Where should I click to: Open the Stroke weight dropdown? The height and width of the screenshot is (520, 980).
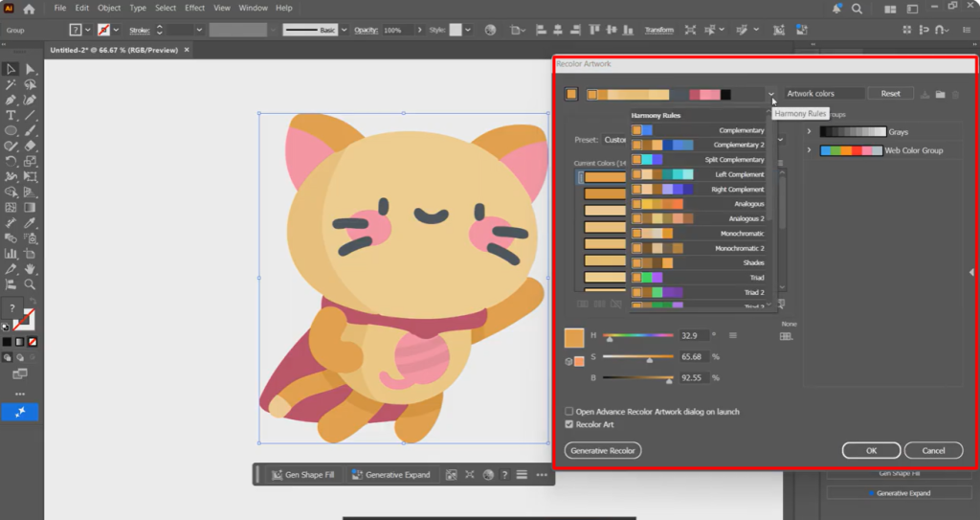(x=199, y=30)
